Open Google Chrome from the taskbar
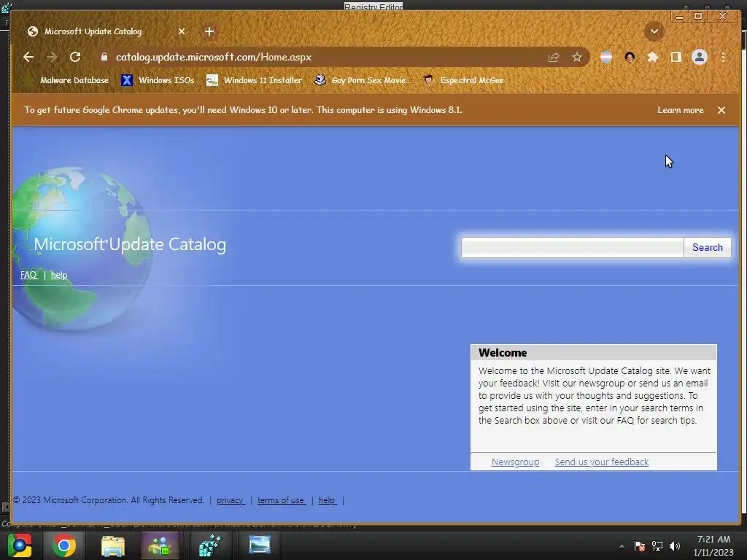 pyautogui.click(x=64, y=545)
